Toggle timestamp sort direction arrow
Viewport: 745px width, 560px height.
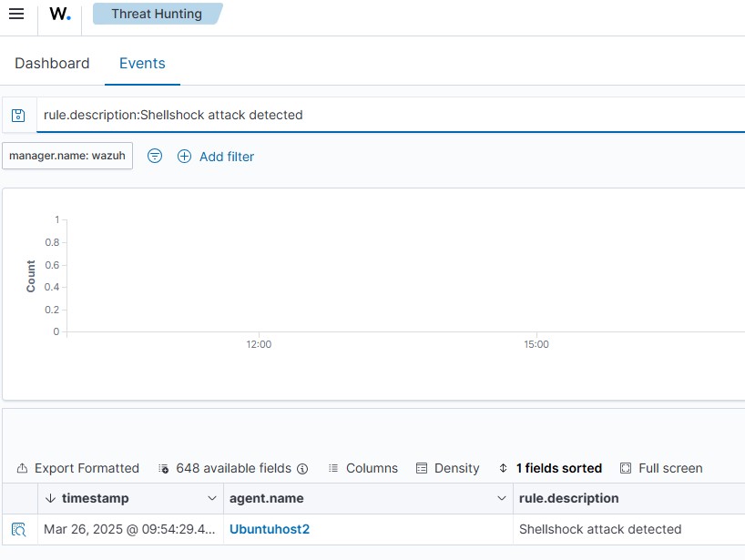click(47, 498)
